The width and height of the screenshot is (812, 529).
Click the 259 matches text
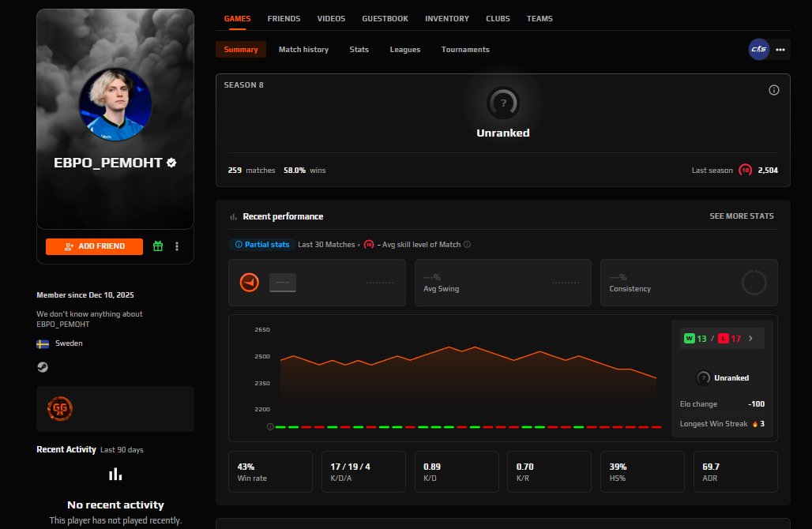tap(252, 171)
